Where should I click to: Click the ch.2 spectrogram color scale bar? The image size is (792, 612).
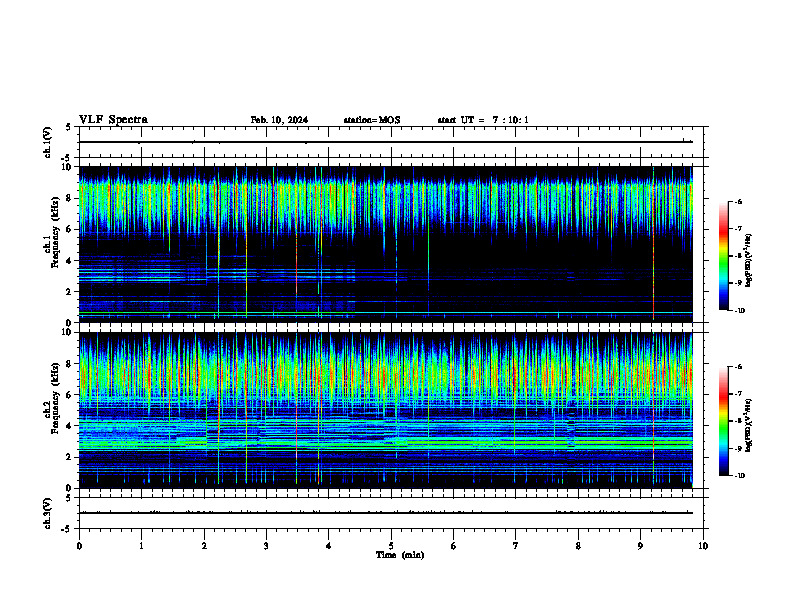click(724, 421)
